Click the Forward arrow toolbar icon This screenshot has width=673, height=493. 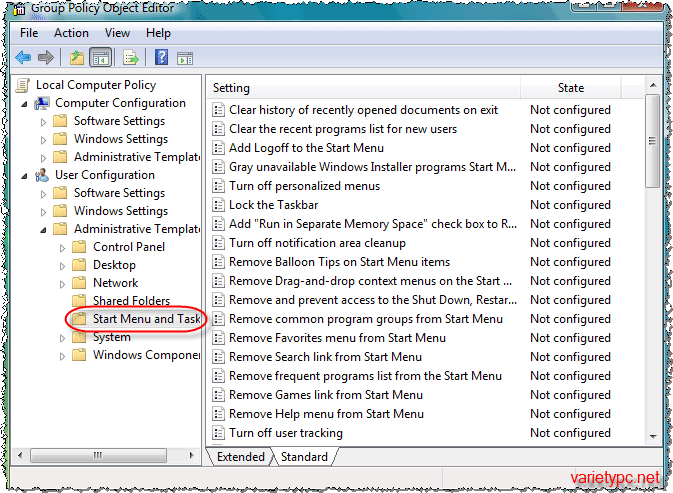45,57
